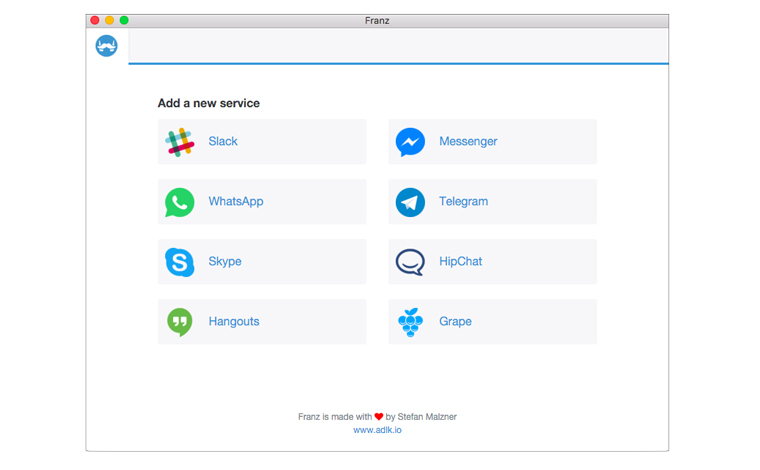Click the Slack hashtag logo icon
The height and width of the screenshot is (470, 760).
pos(179,142)
